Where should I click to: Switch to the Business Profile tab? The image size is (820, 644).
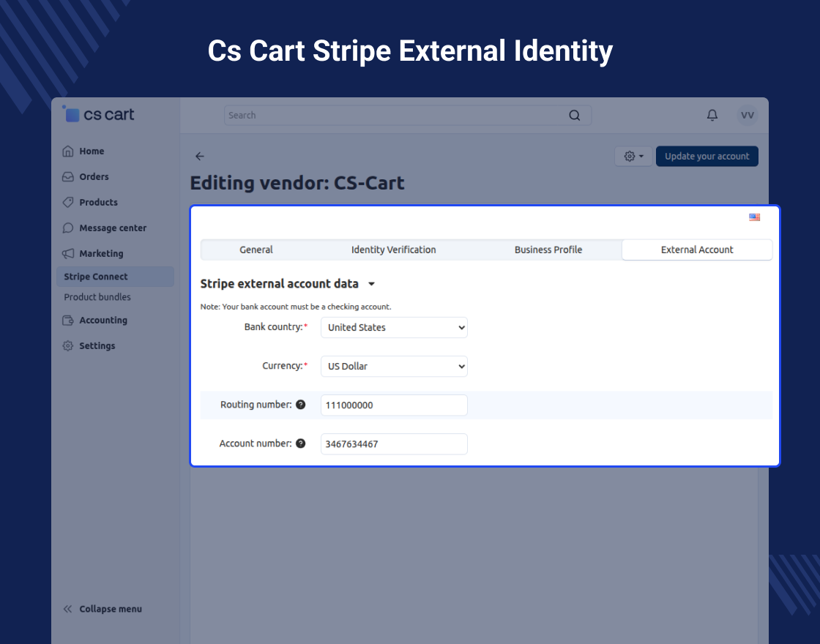548,250
